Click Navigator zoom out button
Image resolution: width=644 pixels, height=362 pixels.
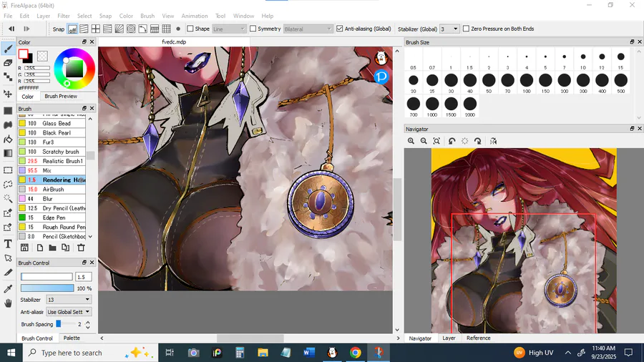tap(424, 141)
